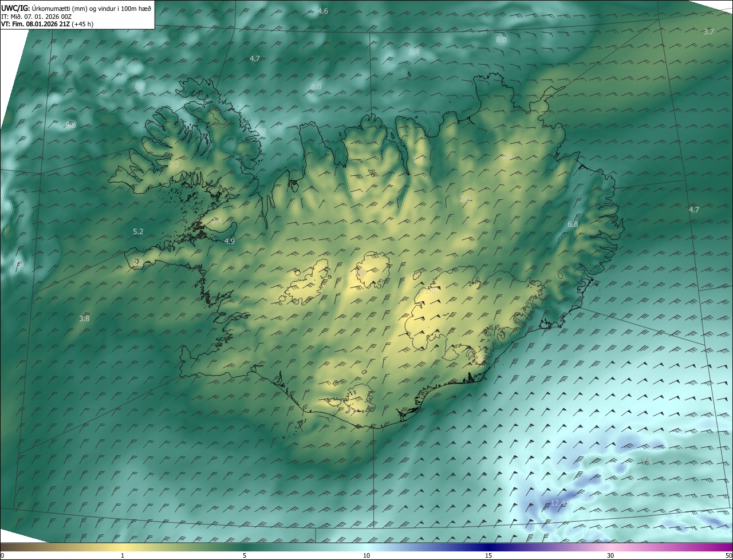Click the 6.8 value label
Image resolution: width=733 pixels, height=560 pixels.
click(x=573, y=224)
